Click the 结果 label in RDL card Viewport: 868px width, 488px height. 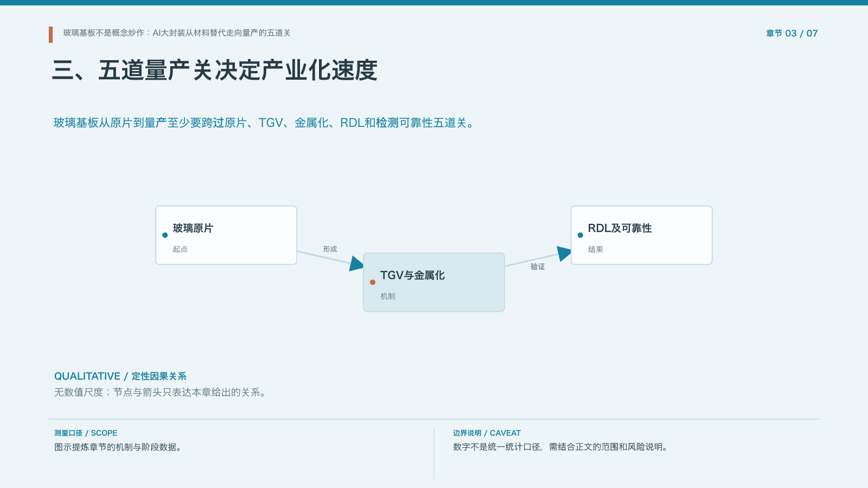(596, 249)
